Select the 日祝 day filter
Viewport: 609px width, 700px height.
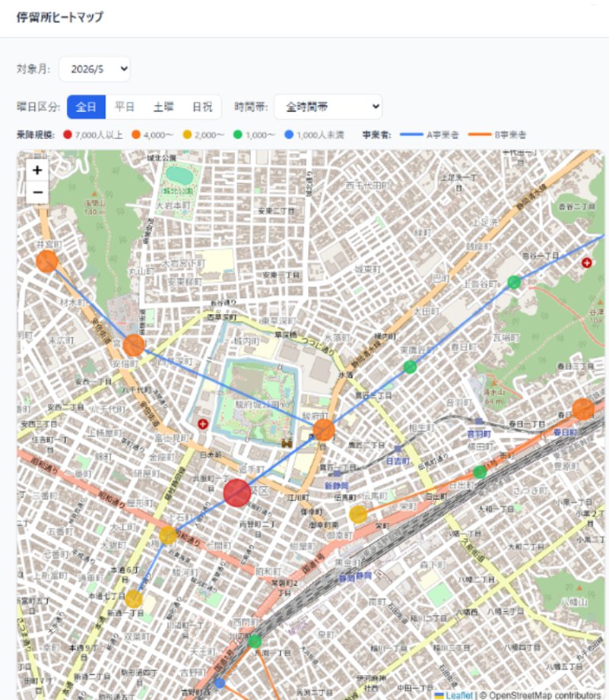(x=202, y=106)
